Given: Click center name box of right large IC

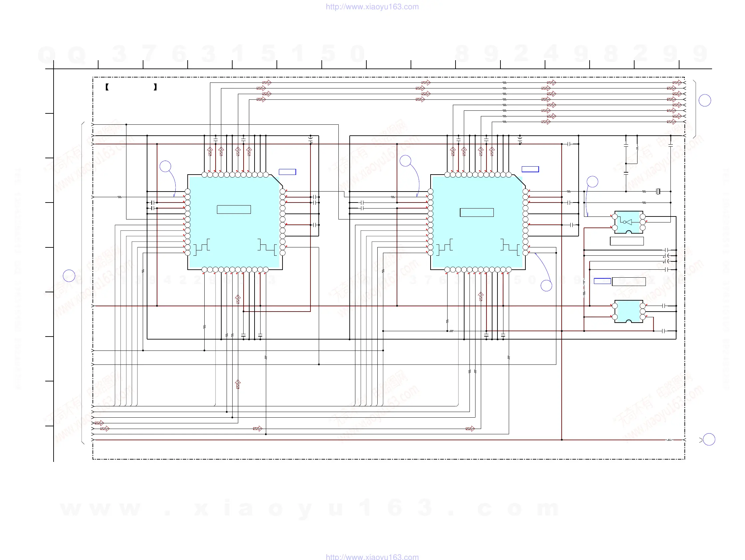Looking at the screenshot, I should 476,212.
